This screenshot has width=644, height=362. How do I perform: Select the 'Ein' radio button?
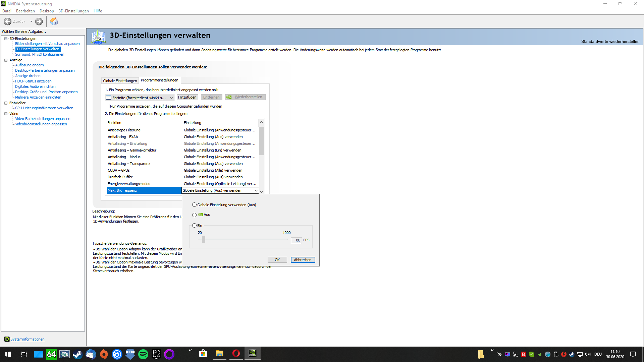coord(195,226)
